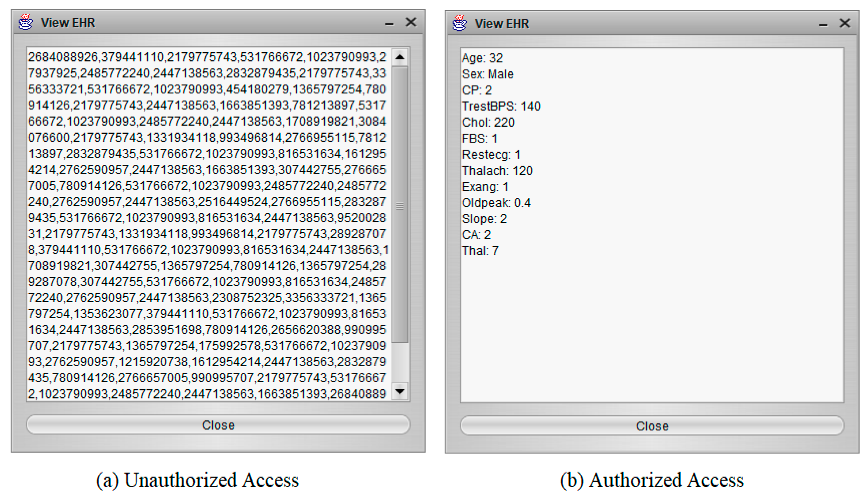Click the scrollbar up arrow in encrypted text
868x496 pixels.
click(x=400, y=57)
